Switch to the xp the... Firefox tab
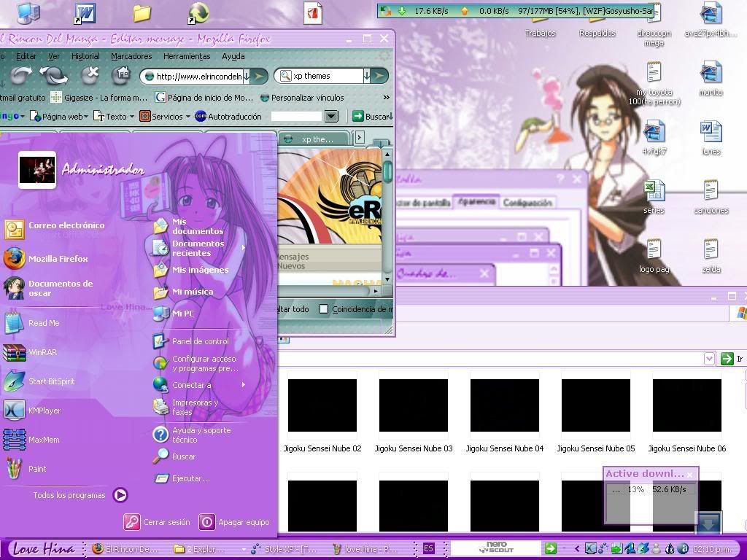Image resolution: width=747 pixels, height=560 pixels. (314, 139)
